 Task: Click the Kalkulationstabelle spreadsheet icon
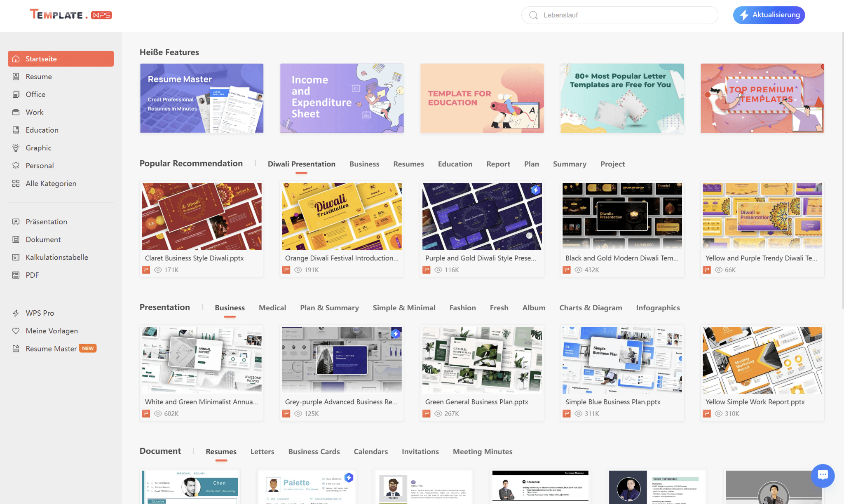pos(16,258)
